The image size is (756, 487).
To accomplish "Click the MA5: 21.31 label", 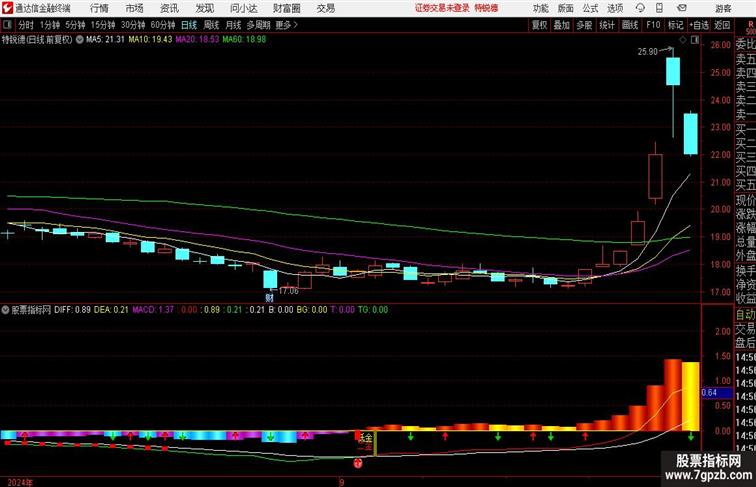I will coord(105,40).
